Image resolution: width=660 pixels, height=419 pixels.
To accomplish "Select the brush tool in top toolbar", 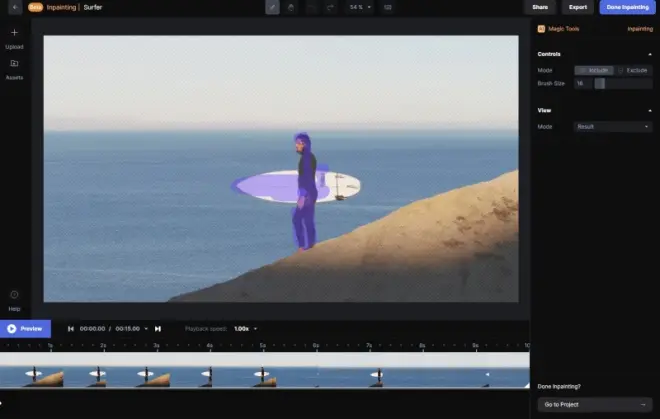I will pyautogui.click(x=273, y=7).
